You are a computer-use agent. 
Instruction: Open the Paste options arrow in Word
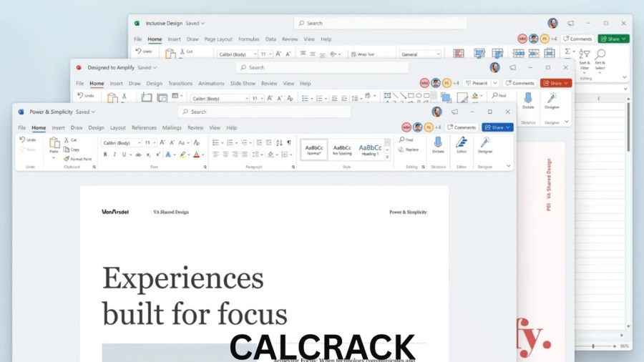(54, 157)
